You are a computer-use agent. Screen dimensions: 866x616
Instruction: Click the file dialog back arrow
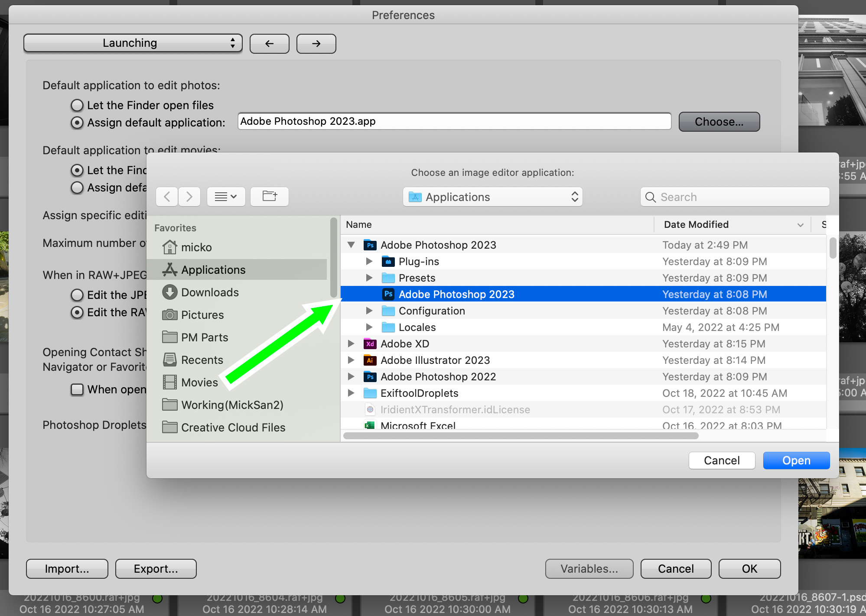(x=167, y=197)
